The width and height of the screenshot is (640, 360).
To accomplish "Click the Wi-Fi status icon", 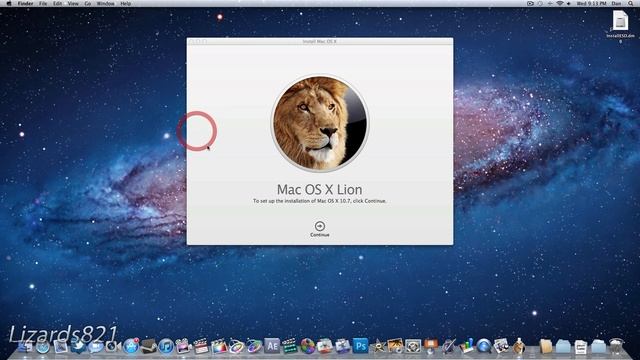I will (560, 3).
